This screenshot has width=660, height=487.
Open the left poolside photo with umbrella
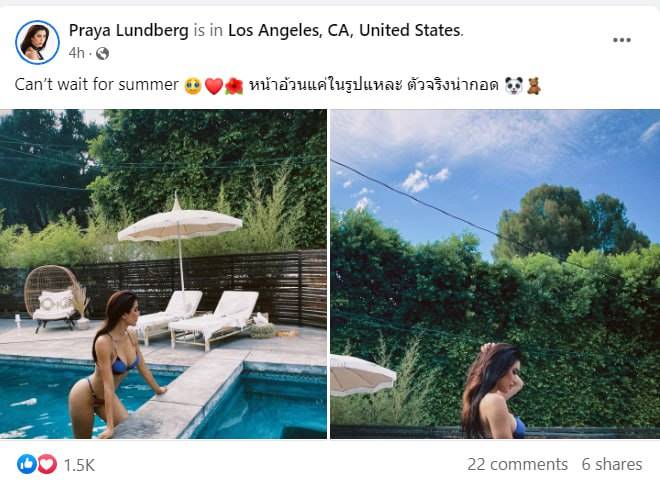[x=163, y=274]
